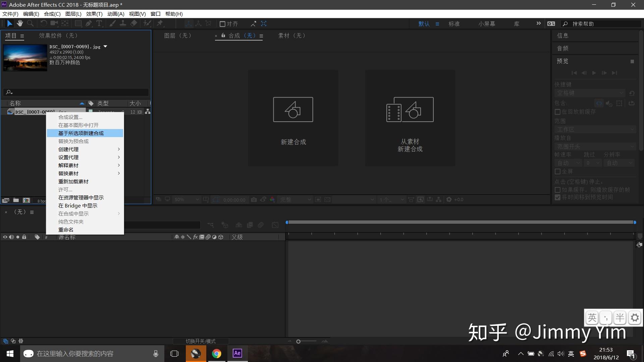The height and width of the screenshot is (362, 644).
Task: Select the Selection arrow tool
Action: coord(9,23)
